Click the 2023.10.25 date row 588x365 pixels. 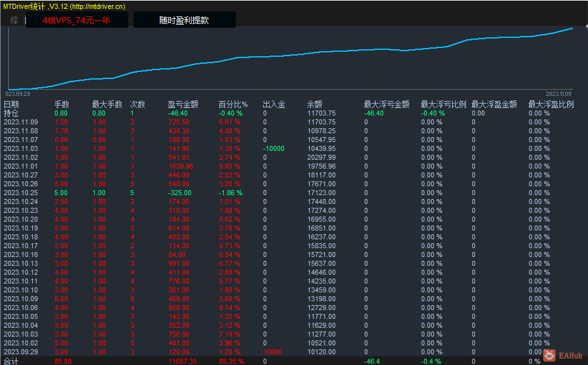21,193
